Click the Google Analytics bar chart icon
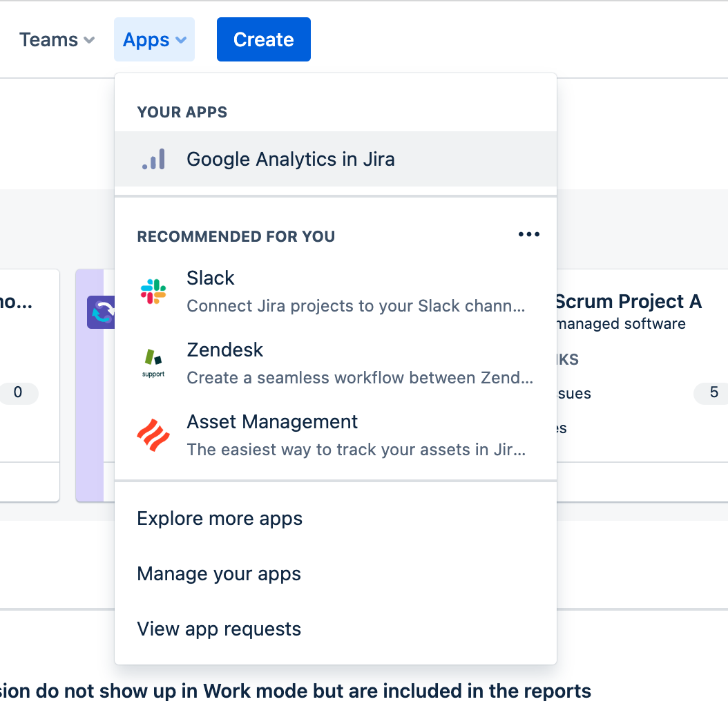Screen dimensions: 728x706 coord(153,159)
